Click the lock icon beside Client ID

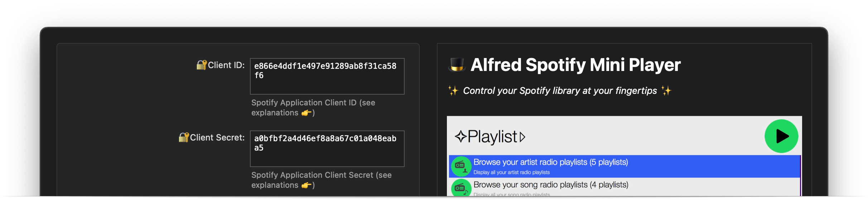point(202,65)
